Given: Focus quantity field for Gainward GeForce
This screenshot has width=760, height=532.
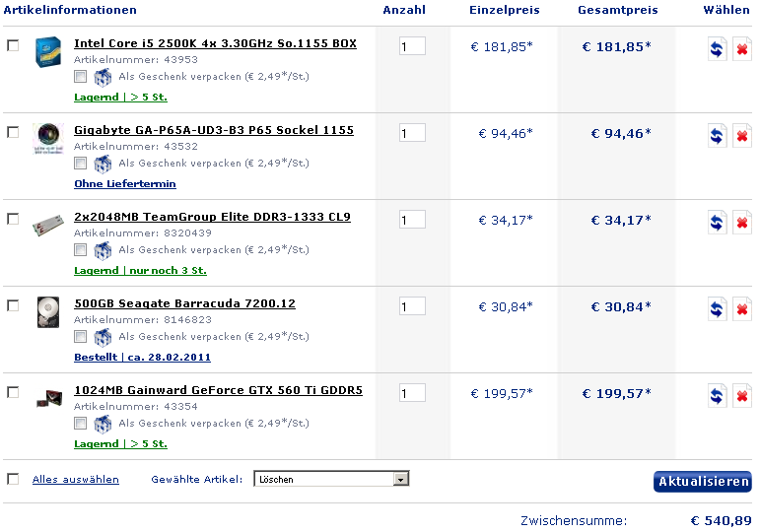Looking at the screenshot, I should pyautogui.click(x=412, y=393).
